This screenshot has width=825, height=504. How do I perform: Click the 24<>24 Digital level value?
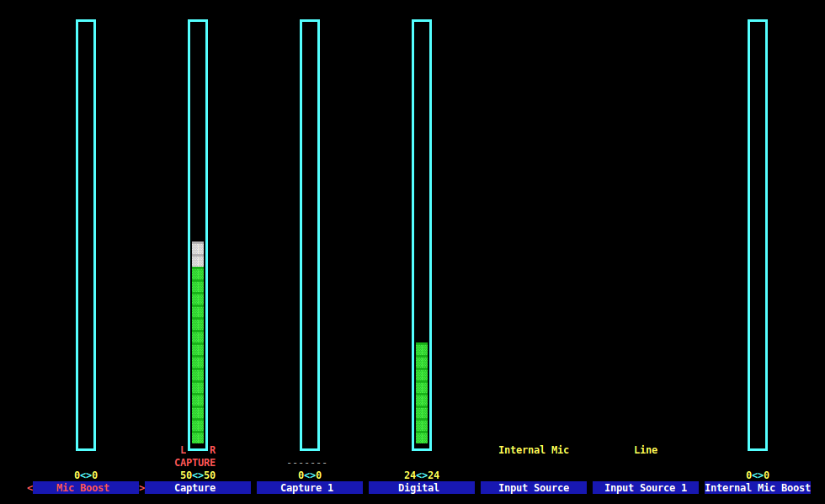coord(422,475)
